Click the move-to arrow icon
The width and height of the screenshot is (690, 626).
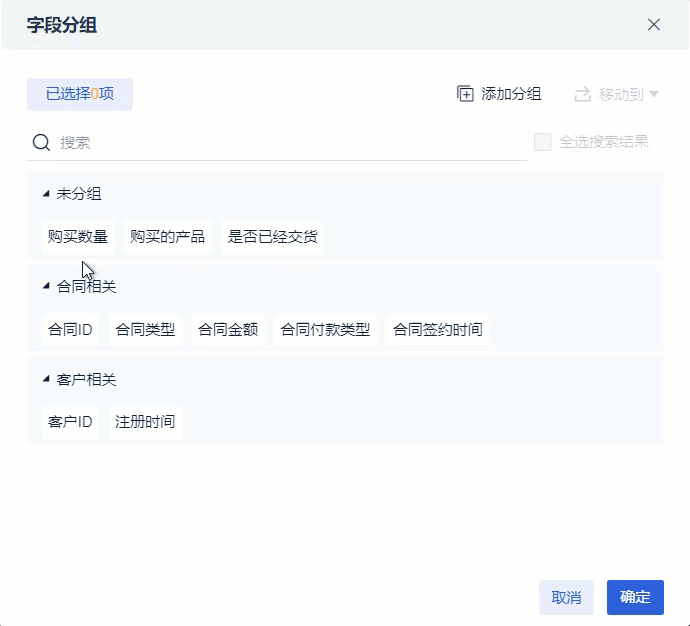click(583, 94)
